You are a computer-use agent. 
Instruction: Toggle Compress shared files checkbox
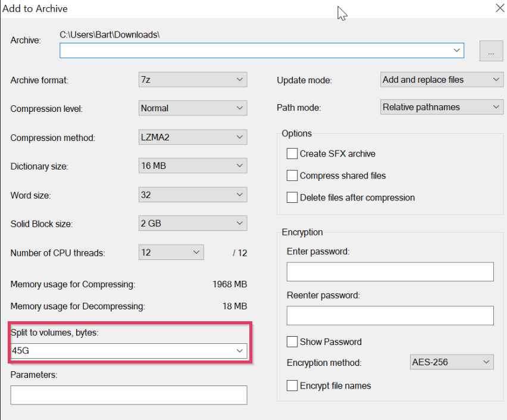pyautogui.click(x=292, y=175)
